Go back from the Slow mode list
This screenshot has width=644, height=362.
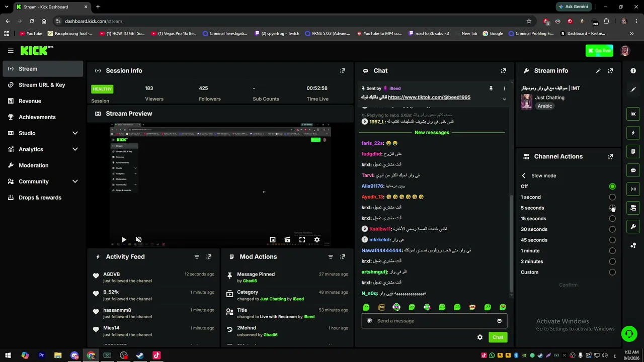[524, 175]
